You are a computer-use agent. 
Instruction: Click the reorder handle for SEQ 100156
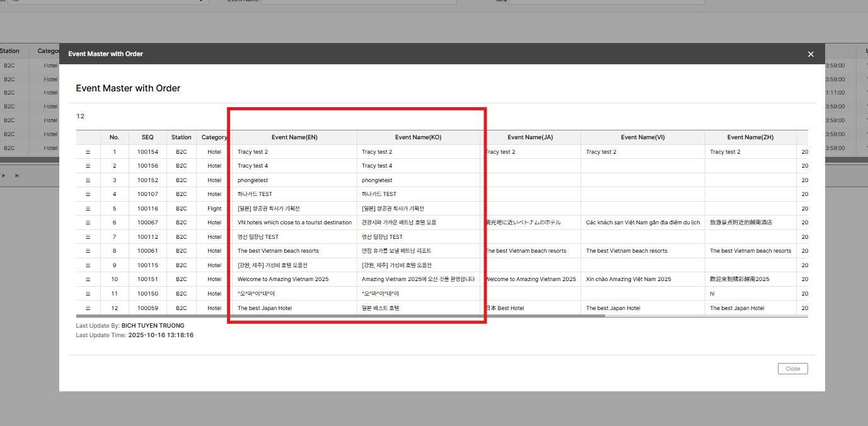tap(88, 166)
